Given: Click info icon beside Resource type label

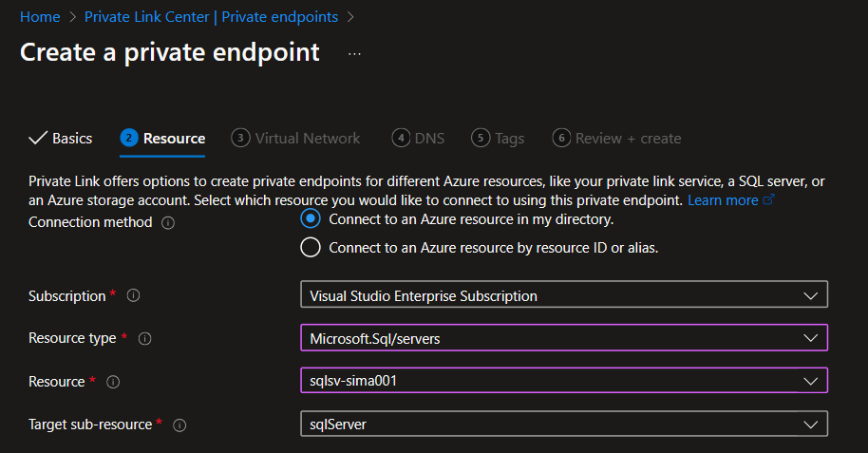Looking at the screenshot, I should (145, 338).
